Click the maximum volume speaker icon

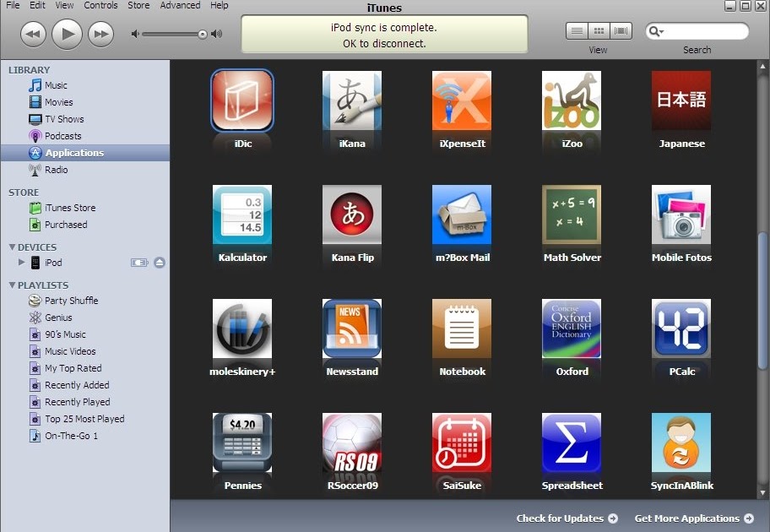(x=216, y=34)
